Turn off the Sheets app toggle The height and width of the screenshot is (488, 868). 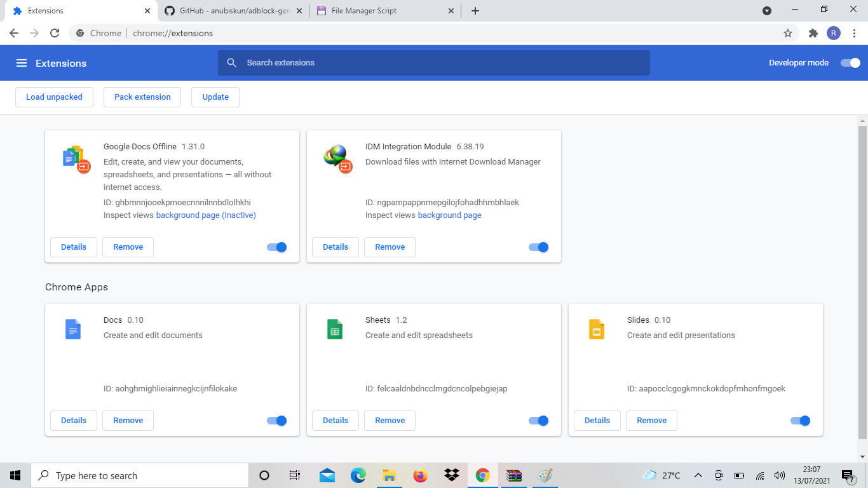(x=539, y=421)
